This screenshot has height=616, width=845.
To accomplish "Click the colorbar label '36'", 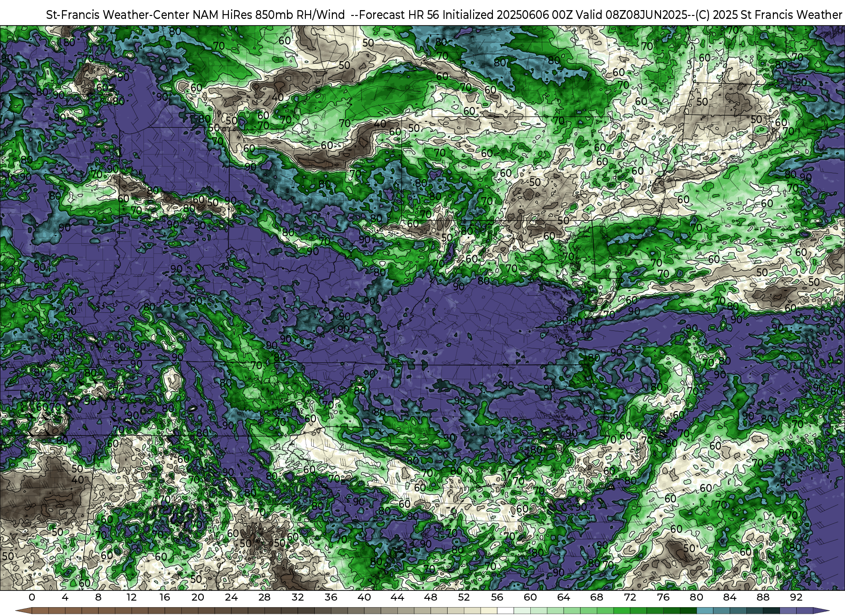I will pyautogui.click(x=331, y=597).
